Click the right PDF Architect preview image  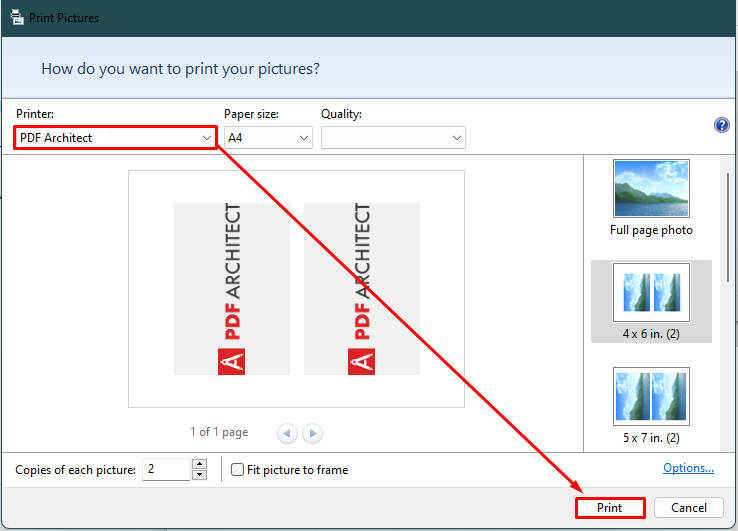coord(362,289)
